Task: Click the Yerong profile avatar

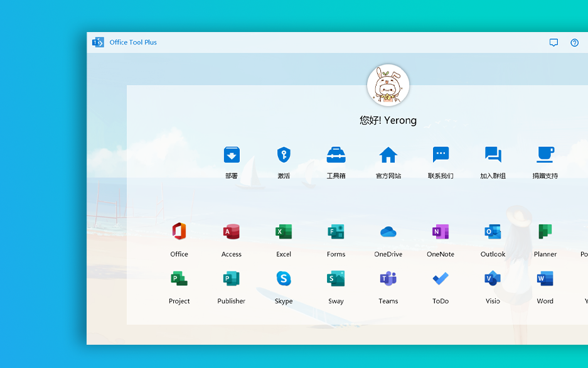Action: point(388,85)
